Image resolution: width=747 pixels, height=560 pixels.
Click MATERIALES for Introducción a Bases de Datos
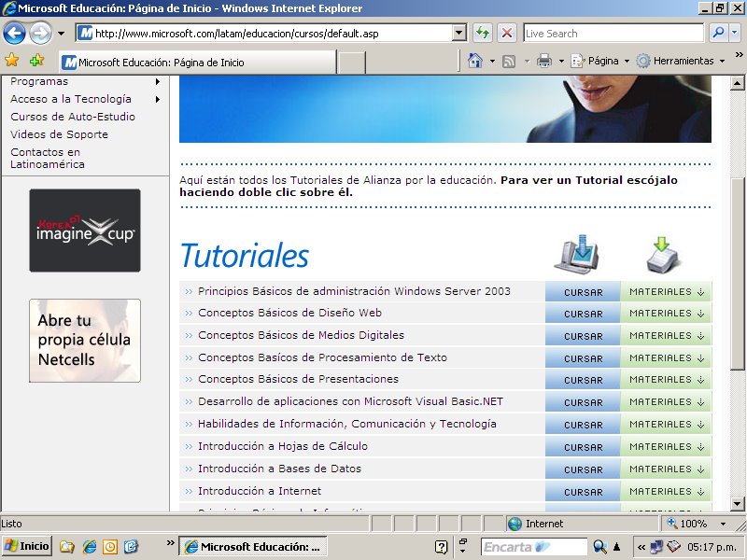pyautogui.click(x=666, y=469)
